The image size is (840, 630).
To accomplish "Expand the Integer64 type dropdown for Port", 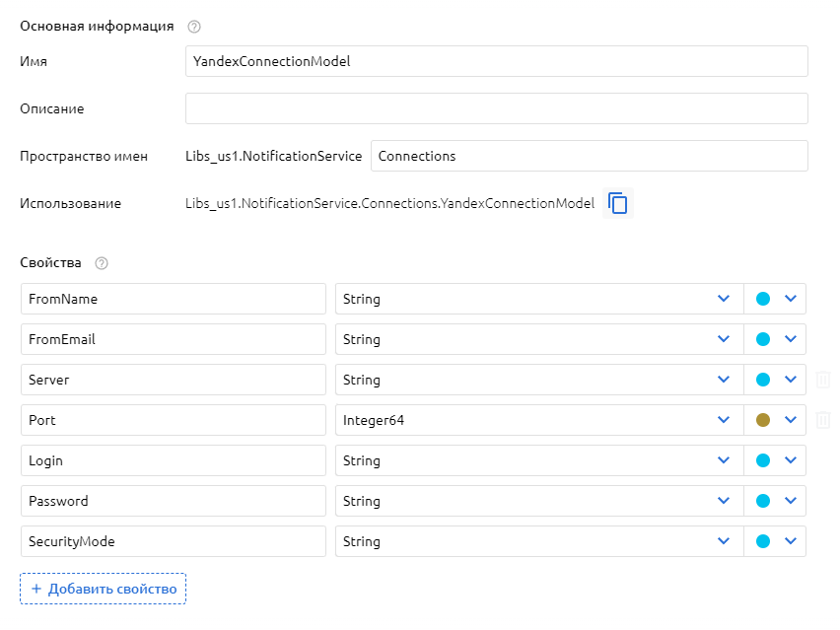I will [x=724, y=420].
